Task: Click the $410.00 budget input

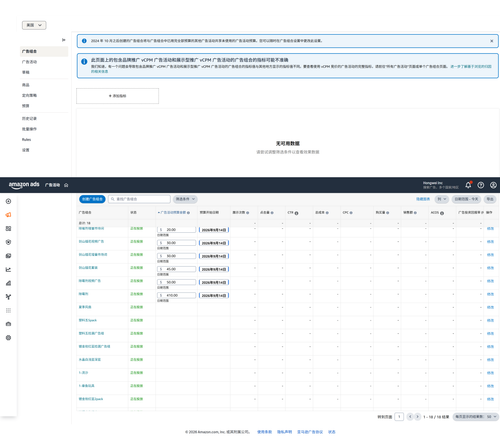Action: [177, 295]
